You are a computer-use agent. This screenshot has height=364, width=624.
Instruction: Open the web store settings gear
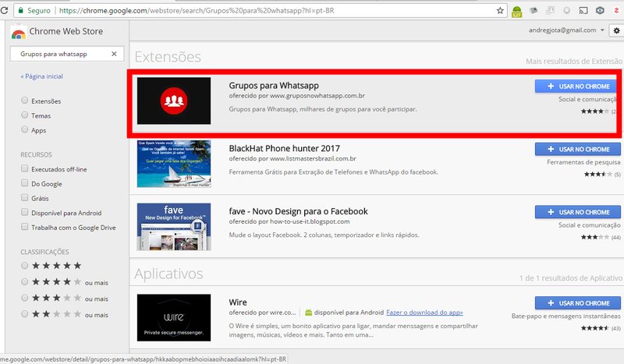616,30
